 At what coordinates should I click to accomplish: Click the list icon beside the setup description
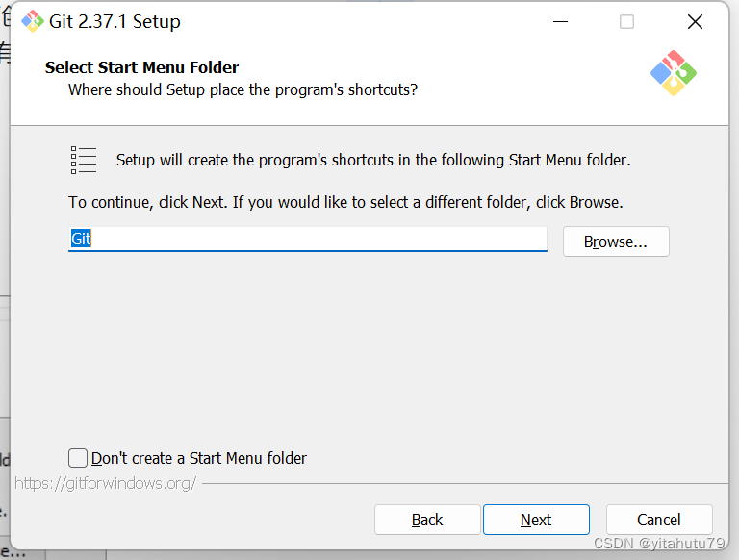(x=84, y=160)
